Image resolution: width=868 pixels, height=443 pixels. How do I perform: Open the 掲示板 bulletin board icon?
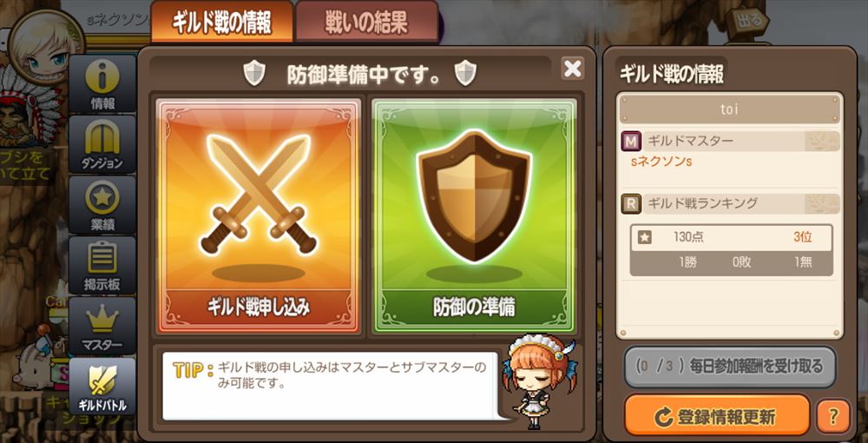click(x=102, y=265)
